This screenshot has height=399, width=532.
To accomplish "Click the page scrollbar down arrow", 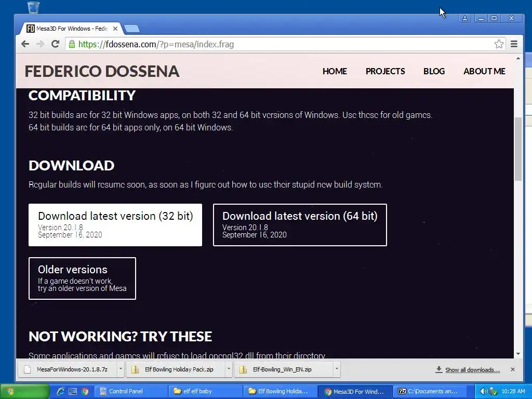I will point(518,354).
